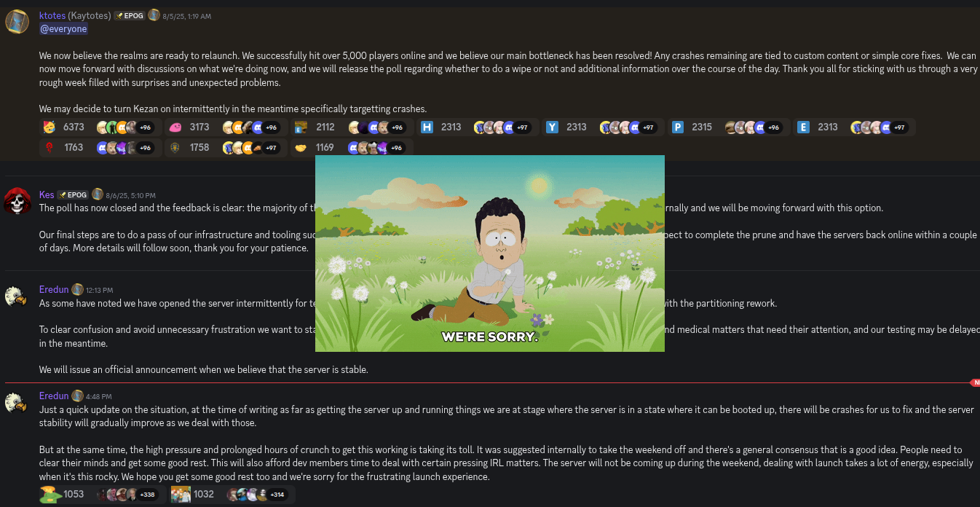Click the red new-messages marker on the divider
The image size is (980, 507).
coord(975,382)
